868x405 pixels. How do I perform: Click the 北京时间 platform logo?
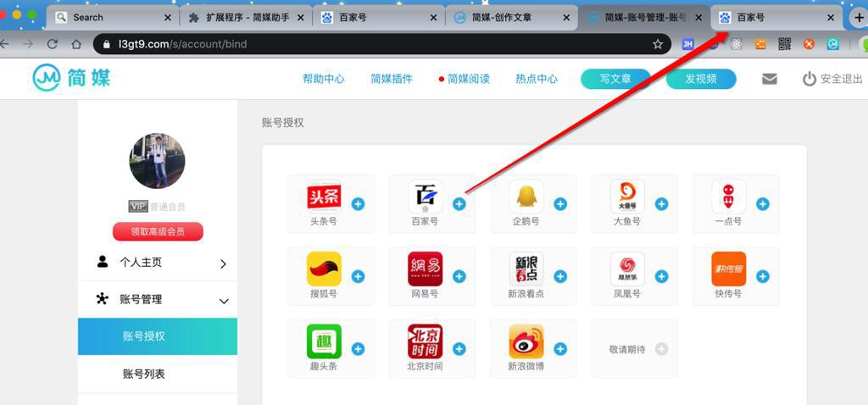coord(426,341)
